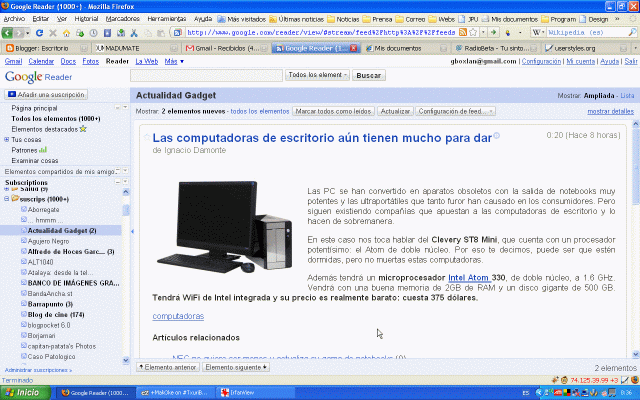Open the Marcadores menu
This screenshot has width=640, height=400.
pos(122,19)
